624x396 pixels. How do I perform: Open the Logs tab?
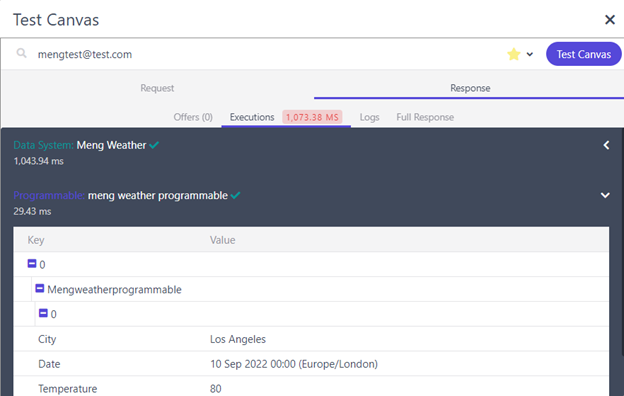pyautogui.click(x=369, y=117)
